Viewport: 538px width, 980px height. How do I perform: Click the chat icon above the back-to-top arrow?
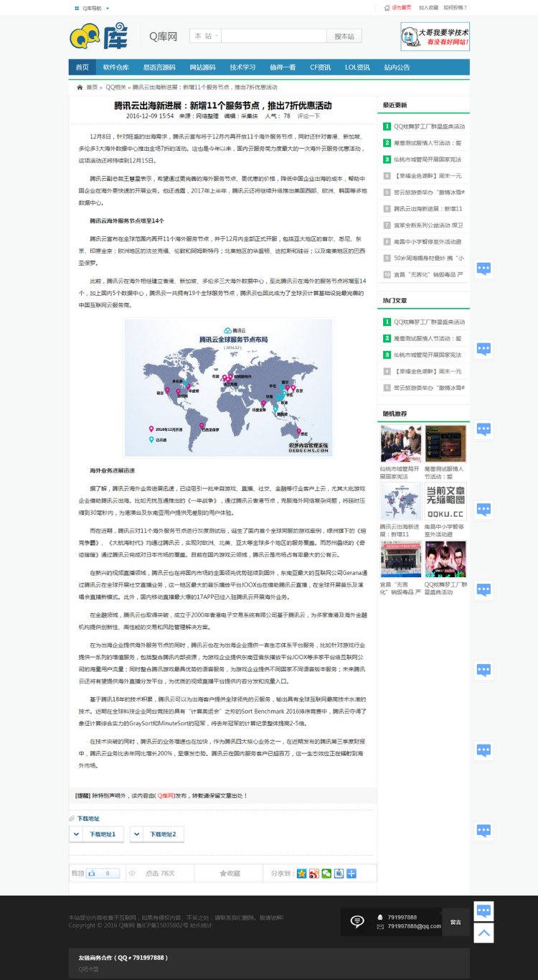pos(484,911)
